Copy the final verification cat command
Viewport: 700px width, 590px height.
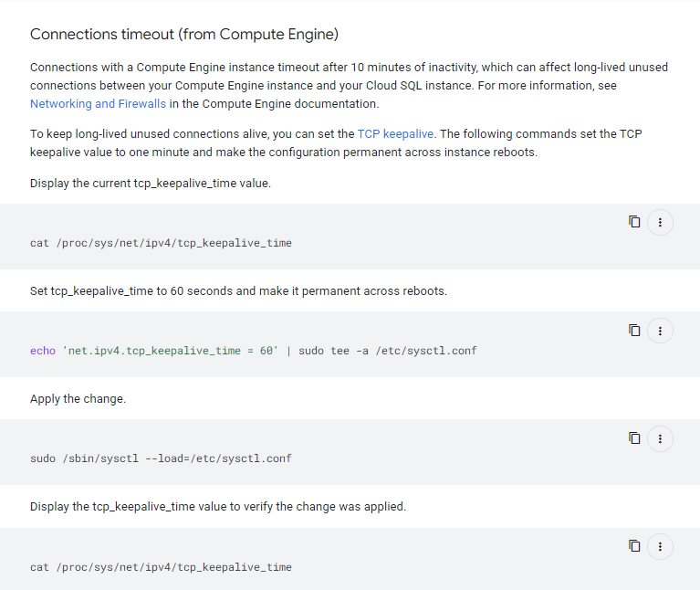pos(634,546)
